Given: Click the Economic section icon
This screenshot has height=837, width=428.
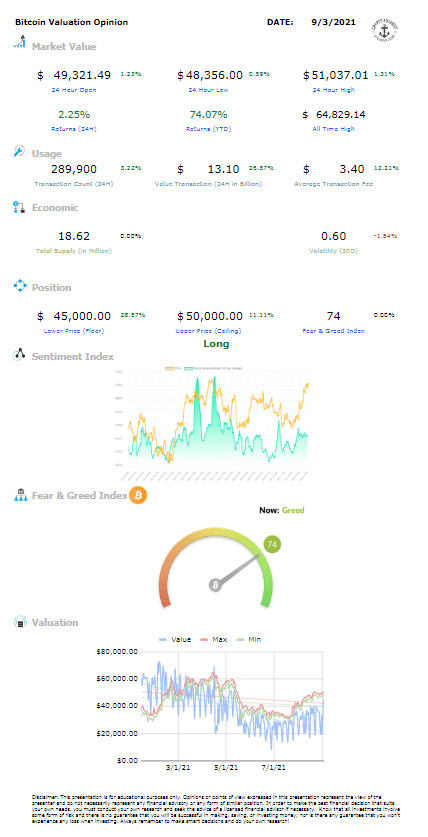Looking at the screenshot, I should pyautogui.click(x=19, y=208).
